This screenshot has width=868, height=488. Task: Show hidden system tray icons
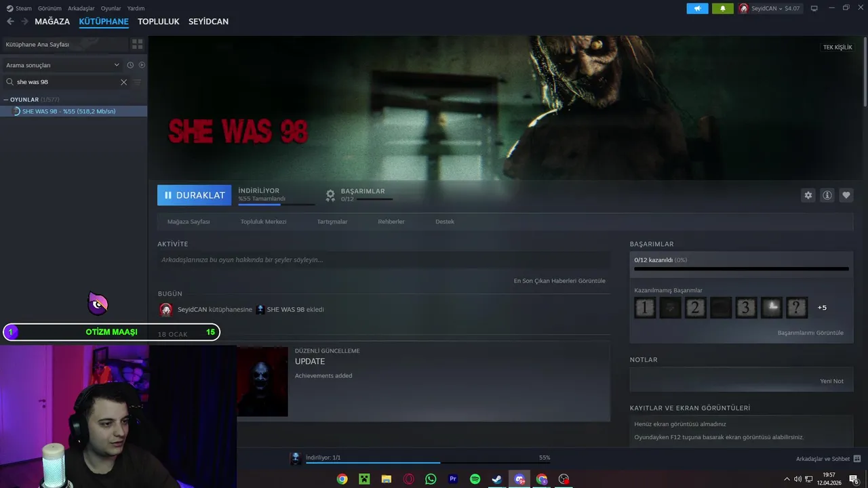point(786,479)
